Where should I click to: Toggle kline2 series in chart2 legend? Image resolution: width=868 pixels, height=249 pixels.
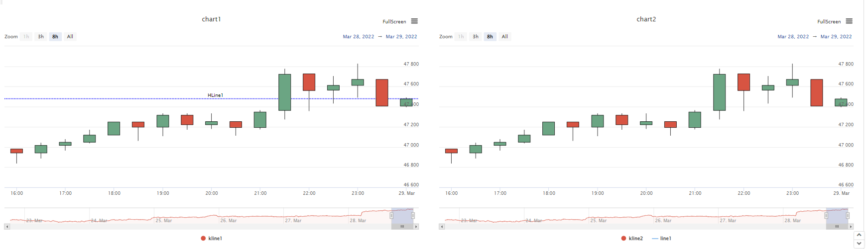coord(632,239)
